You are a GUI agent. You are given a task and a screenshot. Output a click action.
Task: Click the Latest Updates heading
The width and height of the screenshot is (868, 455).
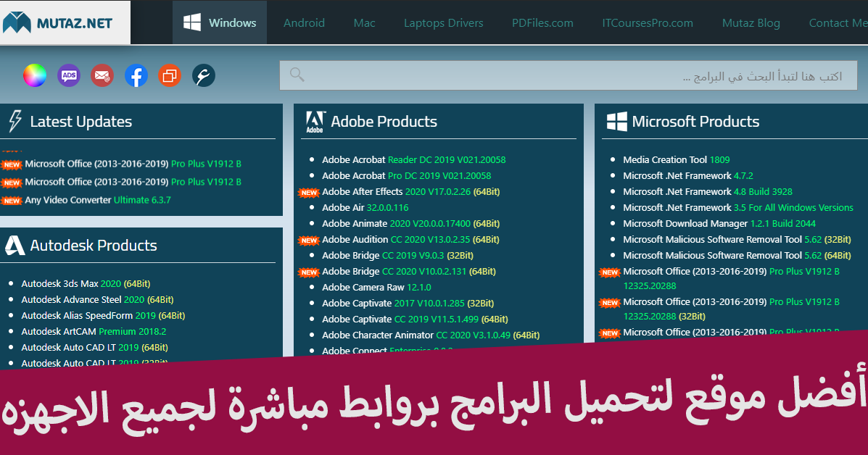[x=80, y=122]
